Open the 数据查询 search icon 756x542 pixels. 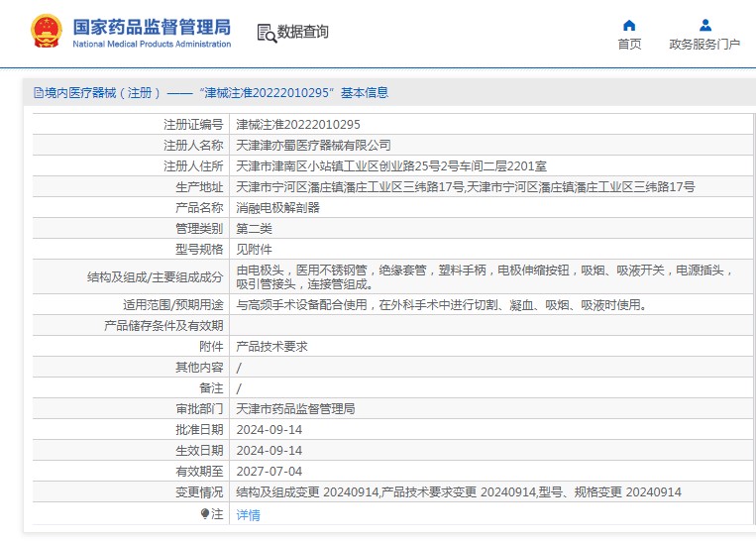(x=267, y=33)
